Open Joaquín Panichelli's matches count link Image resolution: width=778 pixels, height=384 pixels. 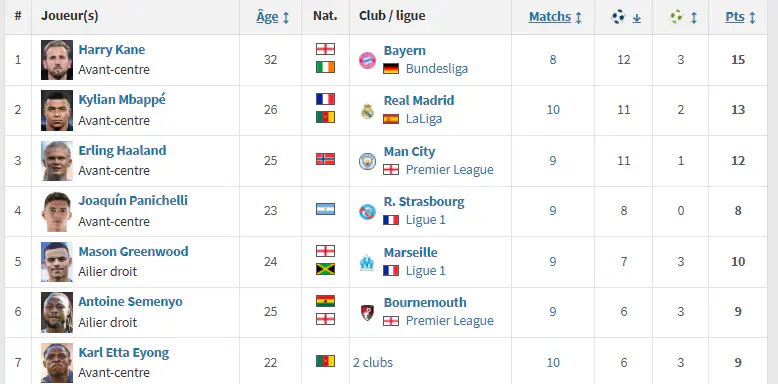[553, 211]
